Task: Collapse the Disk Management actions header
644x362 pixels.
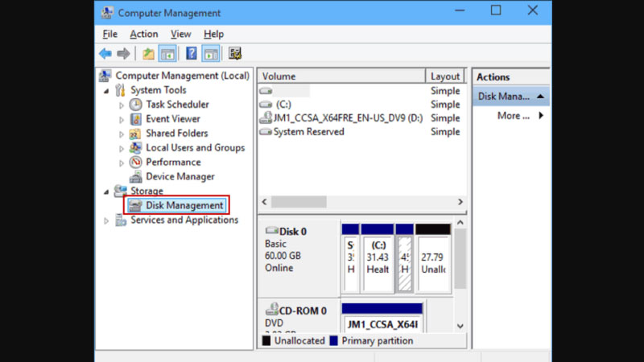Action: coord(540,97)
